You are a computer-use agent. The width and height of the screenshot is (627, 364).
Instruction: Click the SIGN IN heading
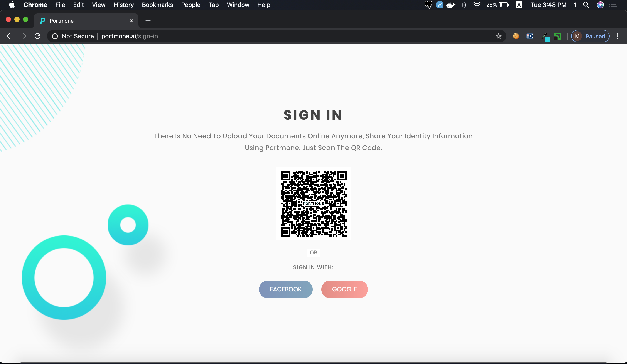(x=313, y=115)
